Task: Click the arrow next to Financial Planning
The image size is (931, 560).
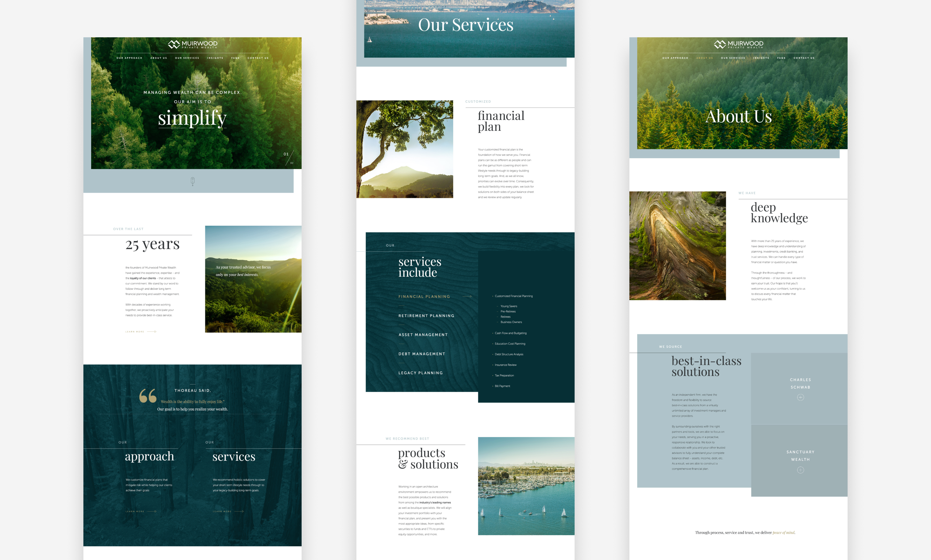Action: point(467,297)
